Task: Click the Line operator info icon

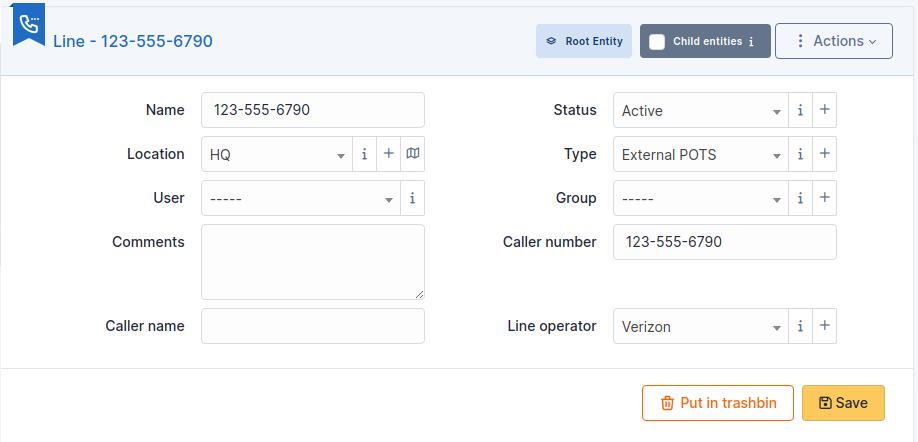Action: tap(800, 326)
